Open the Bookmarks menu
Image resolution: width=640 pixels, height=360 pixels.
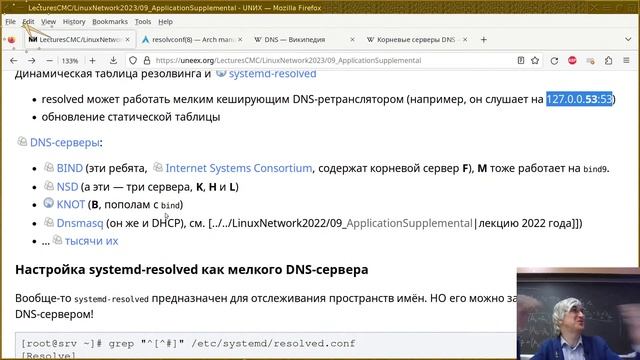[110, 22]
